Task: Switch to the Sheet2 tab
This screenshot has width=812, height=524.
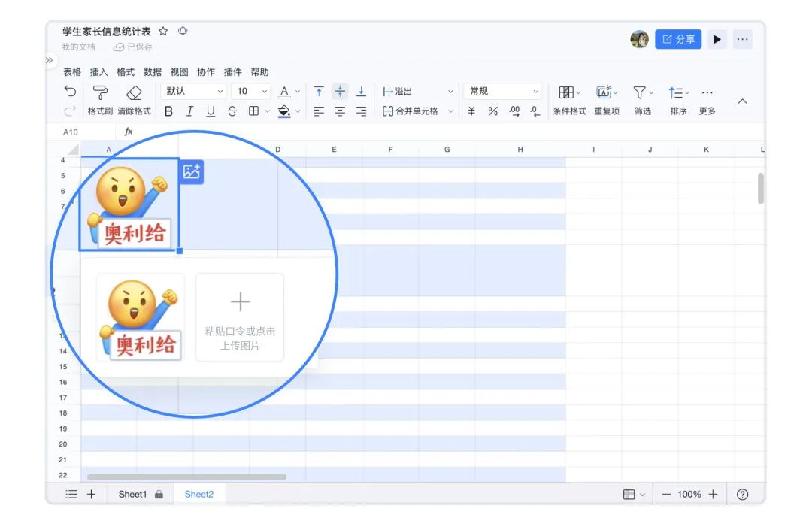Action: tap(198, 495)
